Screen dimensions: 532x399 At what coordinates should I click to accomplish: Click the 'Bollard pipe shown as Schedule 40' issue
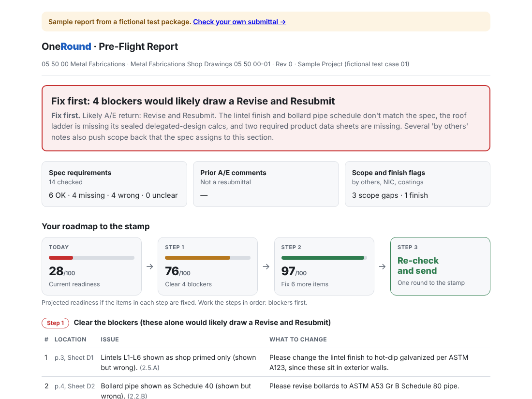pyautogui.click(x=176, y=391)
